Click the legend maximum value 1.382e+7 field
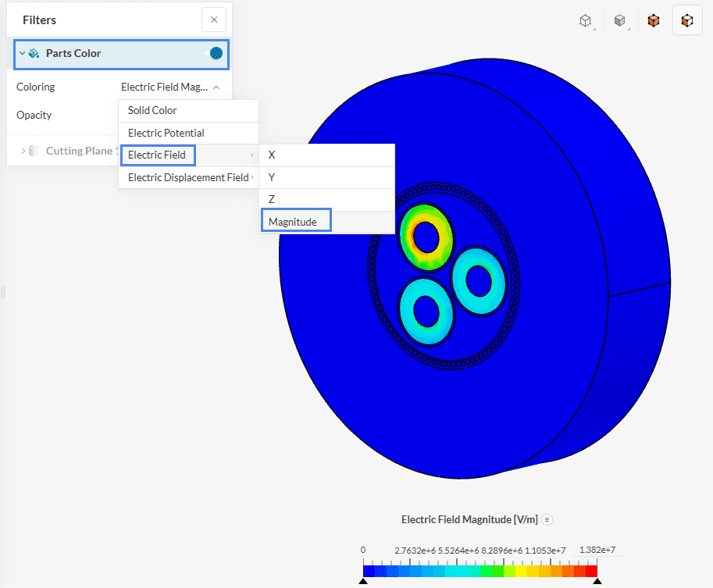This screenshot has width=713, height=588. (x=597, y=550)
